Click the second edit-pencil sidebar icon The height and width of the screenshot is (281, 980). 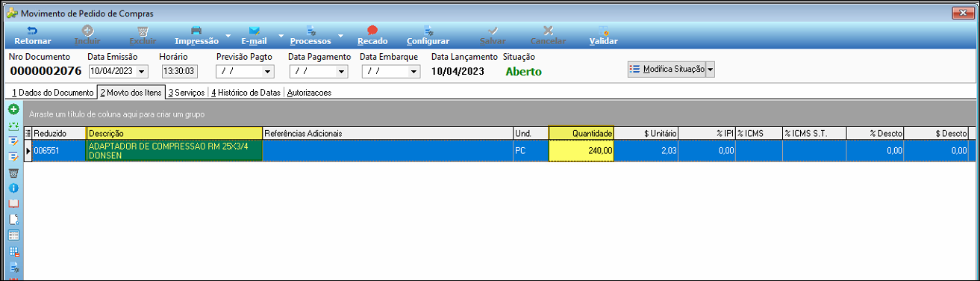click(13, 156)
